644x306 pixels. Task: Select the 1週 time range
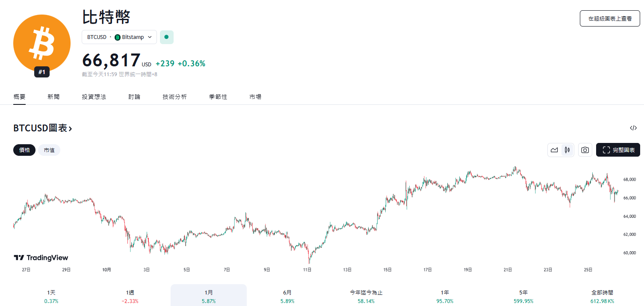coord(130,296)
